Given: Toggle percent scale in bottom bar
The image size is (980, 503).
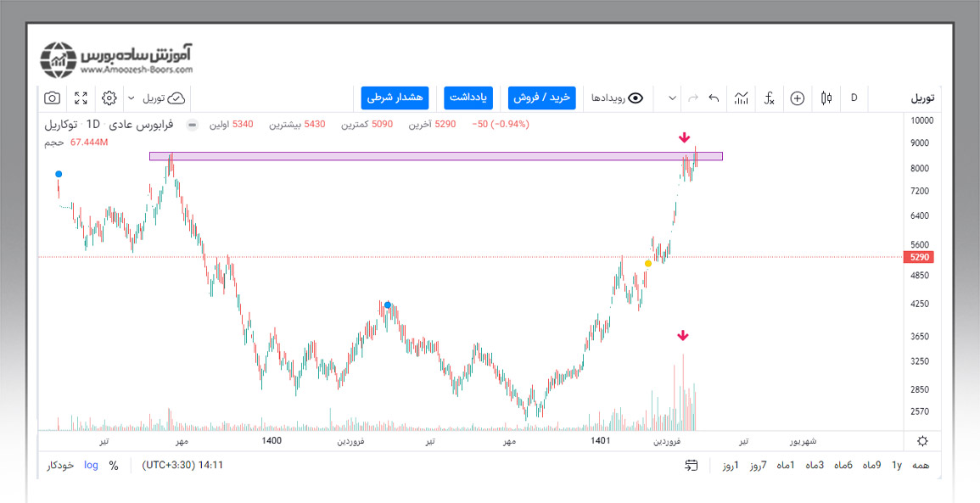Looking at the screenshot, I should [114, 465].
